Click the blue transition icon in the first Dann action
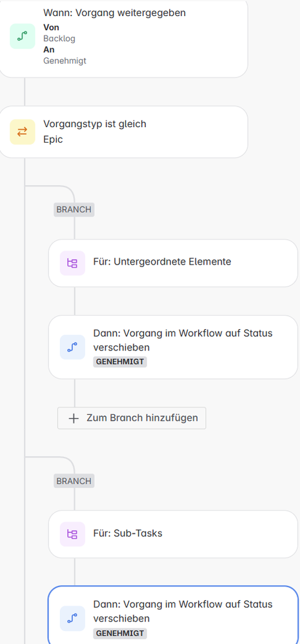The image size is (300, 644). pos(72,347)
